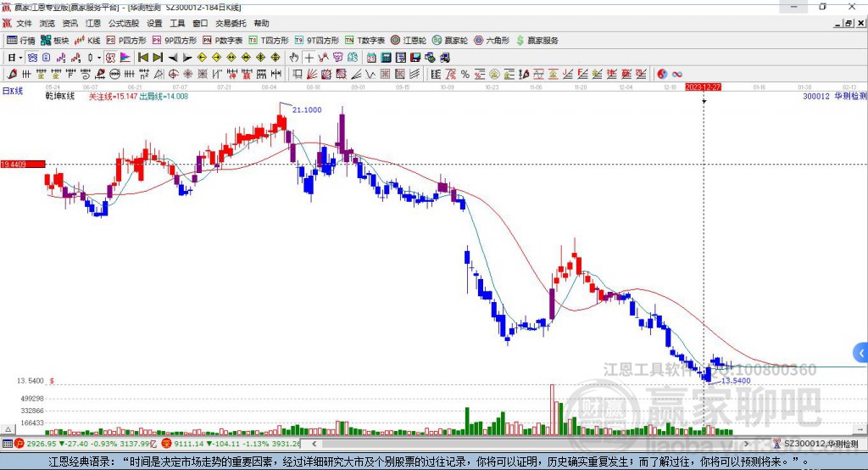This screenshot has height=470, width=868.
Task: Switch to K线 chart view
Action: click(87, 41)
